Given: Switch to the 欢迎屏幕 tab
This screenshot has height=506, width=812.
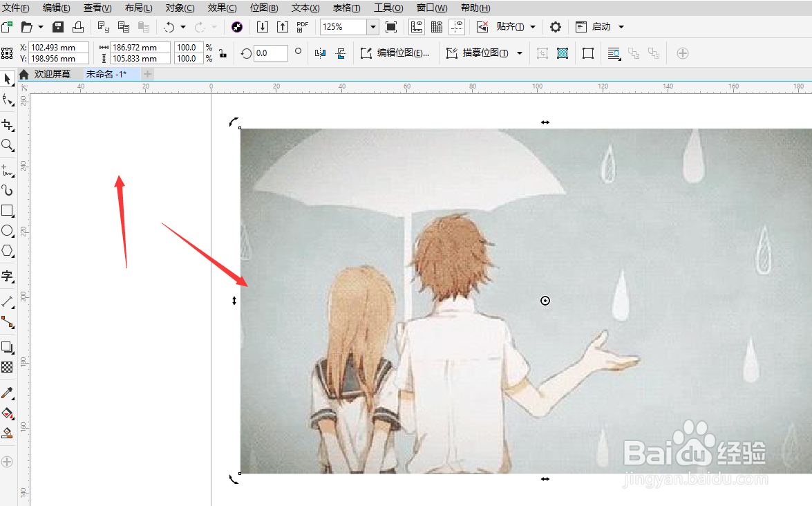Looking at the screenshot, I should click(x=53, y=74).
